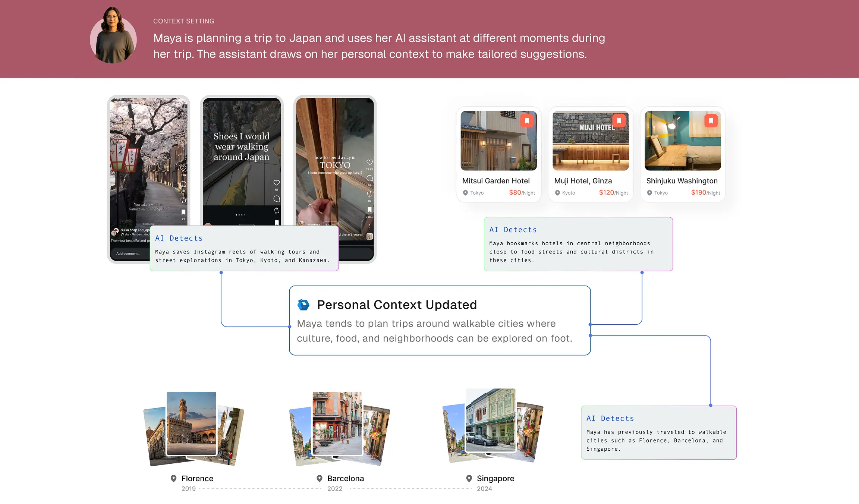Like the 'how to spend a day in TOKYO' reel
Screen dimensions: 859x504
click(x=369, y=162)
